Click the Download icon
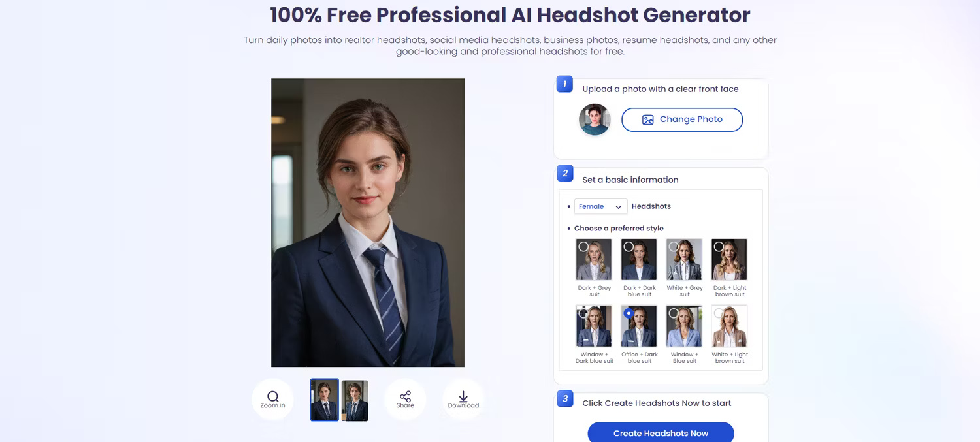The height and width of the screenshot is (442, 980). [463, 396]
